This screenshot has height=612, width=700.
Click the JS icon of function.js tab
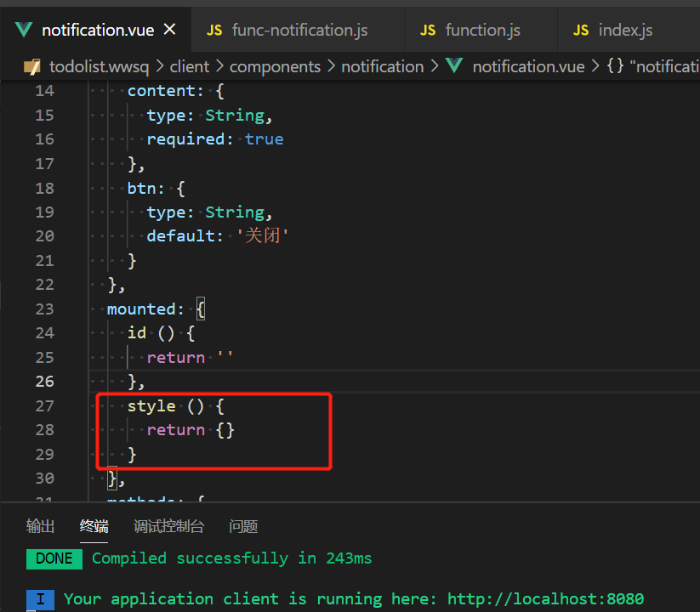point(428,31)
